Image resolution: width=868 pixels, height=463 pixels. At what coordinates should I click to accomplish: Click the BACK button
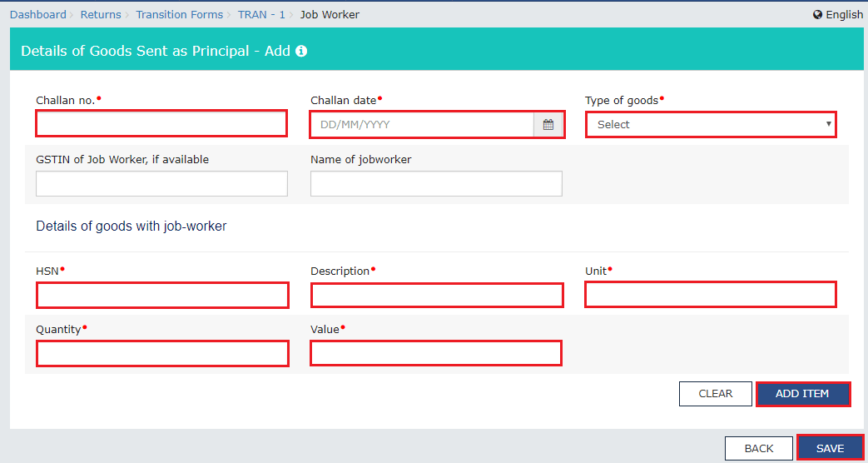[758, 448]
